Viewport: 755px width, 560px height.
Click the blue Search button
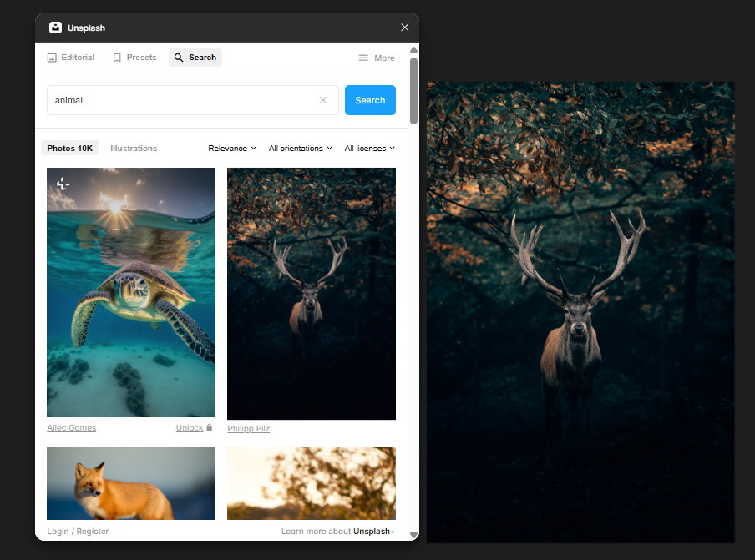tap(370, 100)
